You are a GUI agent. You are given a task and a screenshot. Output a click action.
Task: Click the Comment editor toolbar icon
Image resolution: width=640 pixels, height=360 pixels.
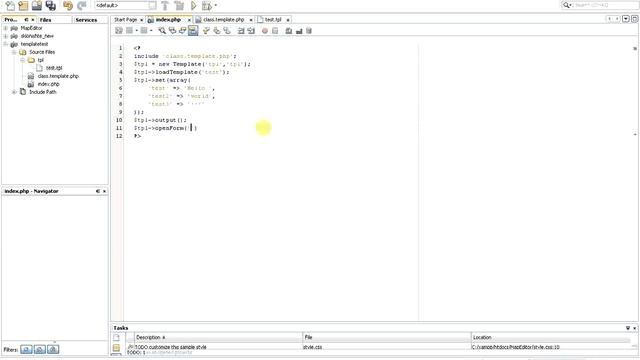coord(289,31)
